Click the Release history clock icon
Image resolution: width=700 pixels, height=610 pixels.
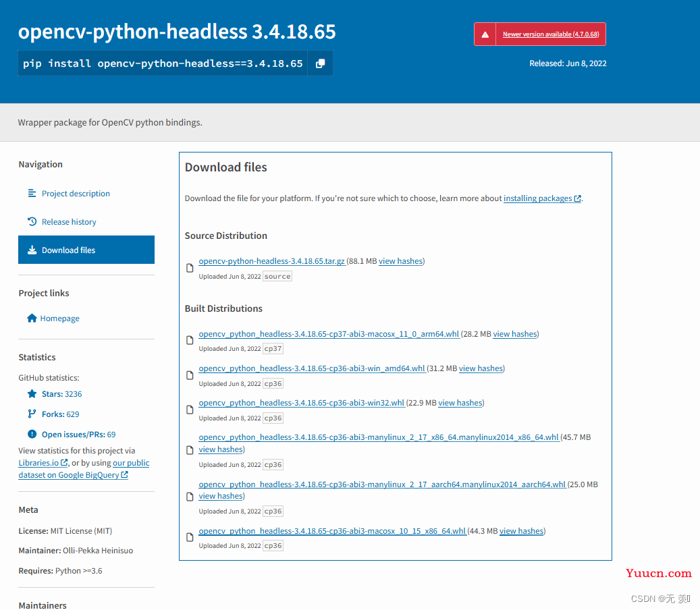tap(32, 221)
